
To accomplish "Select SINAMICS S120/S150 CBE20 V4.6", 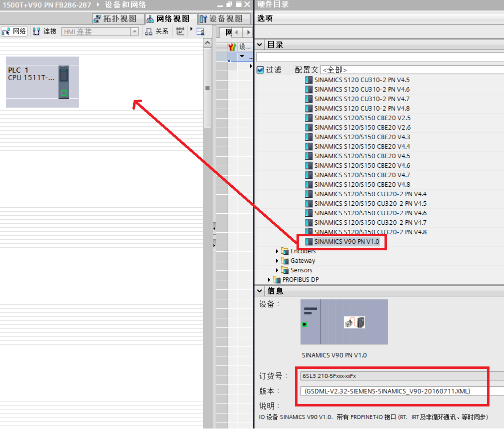I will [x=362, y=165].
